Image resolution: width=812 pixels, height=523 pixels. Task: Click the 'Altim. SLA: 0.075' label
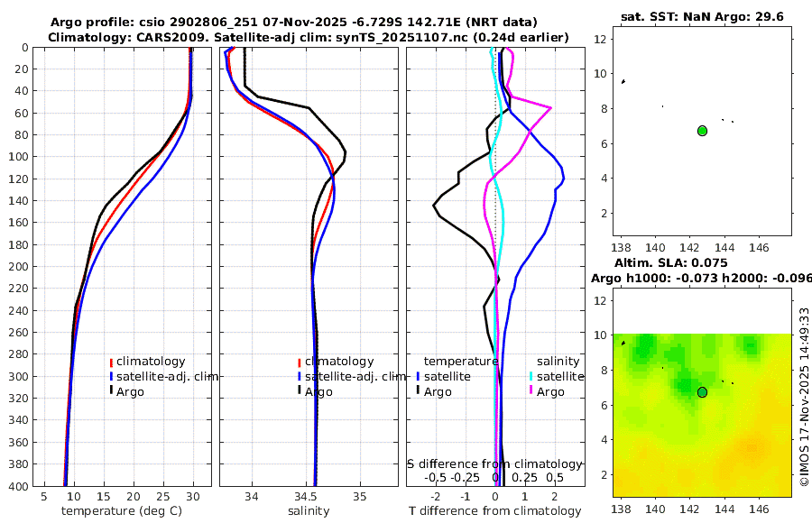[670, 262]
